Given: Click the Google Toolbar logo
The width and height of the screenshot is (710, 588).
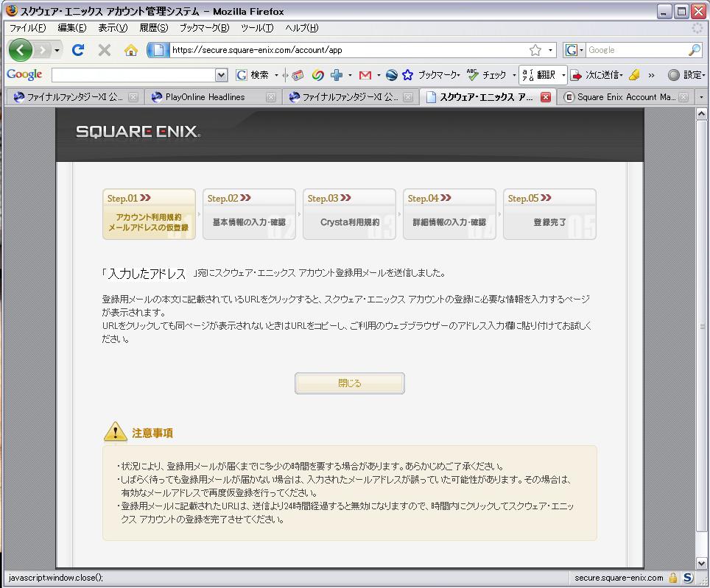Looking at the screenshot, I should tap(24, 74).
